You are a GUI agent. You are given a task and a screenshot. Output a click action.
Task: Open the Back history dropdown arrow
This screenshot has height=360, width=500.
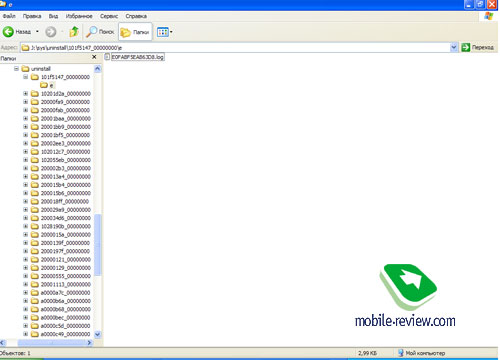(x=37, y=32)
